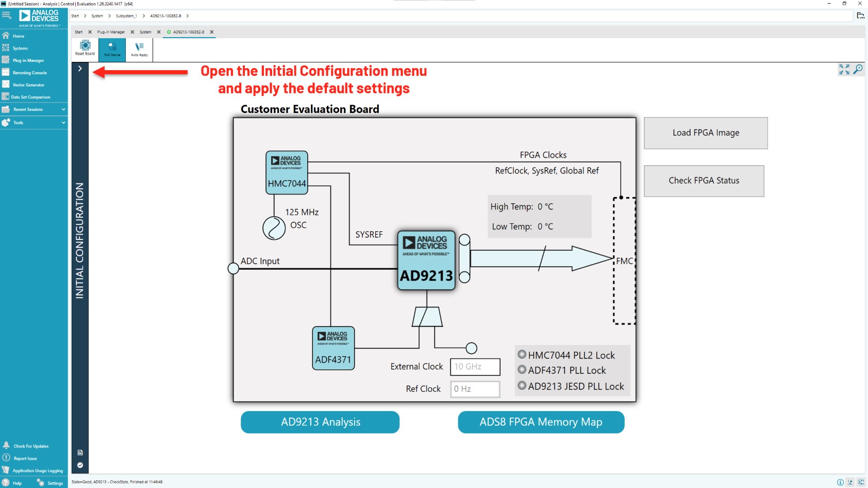Activate the Poll Device toolbar icon
The image size is (868, 488).
pyautogui.click(x=112, y=48)
